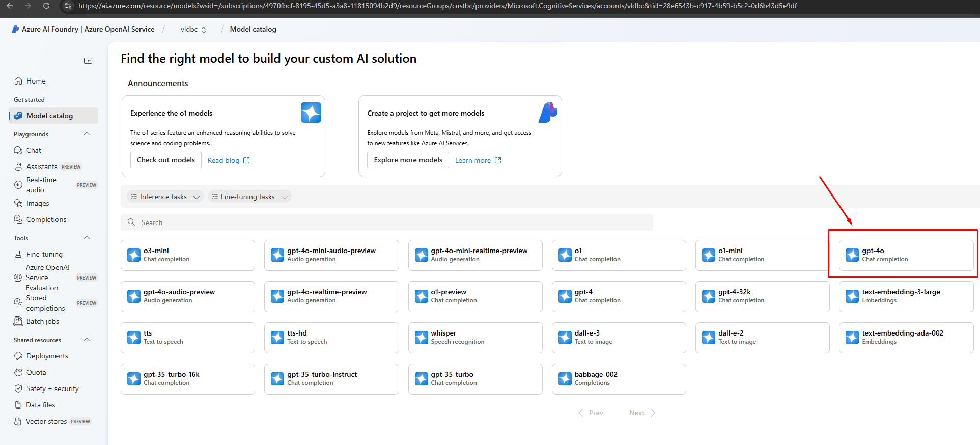The height and width of the screenshot is (445, 980).
Task: Open the Model catalog breadcrumb
Action: click(x=253, y=29)
